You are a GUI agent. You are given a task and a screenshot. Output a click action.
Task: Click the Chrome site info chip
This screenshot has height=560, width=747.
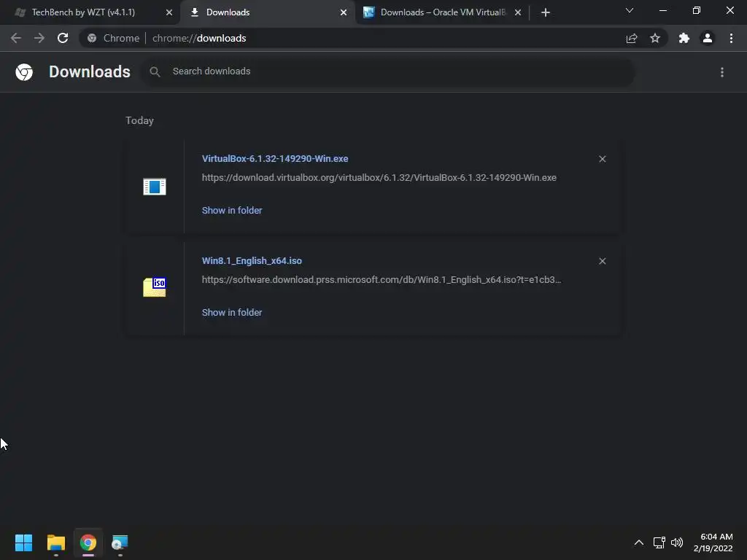pyautogui.click(x=114, y=38)
